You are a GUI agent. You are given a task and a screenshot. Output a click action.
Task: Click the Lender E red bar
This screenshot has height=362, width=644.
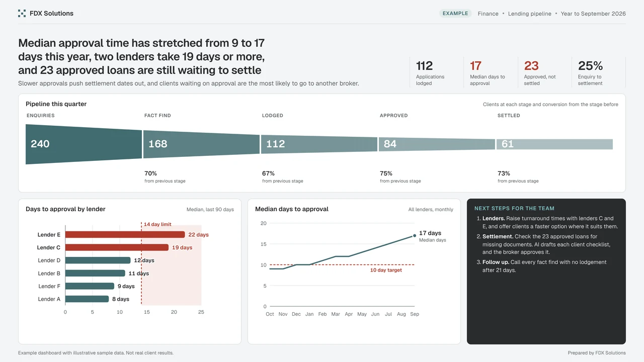pos(125,234)
